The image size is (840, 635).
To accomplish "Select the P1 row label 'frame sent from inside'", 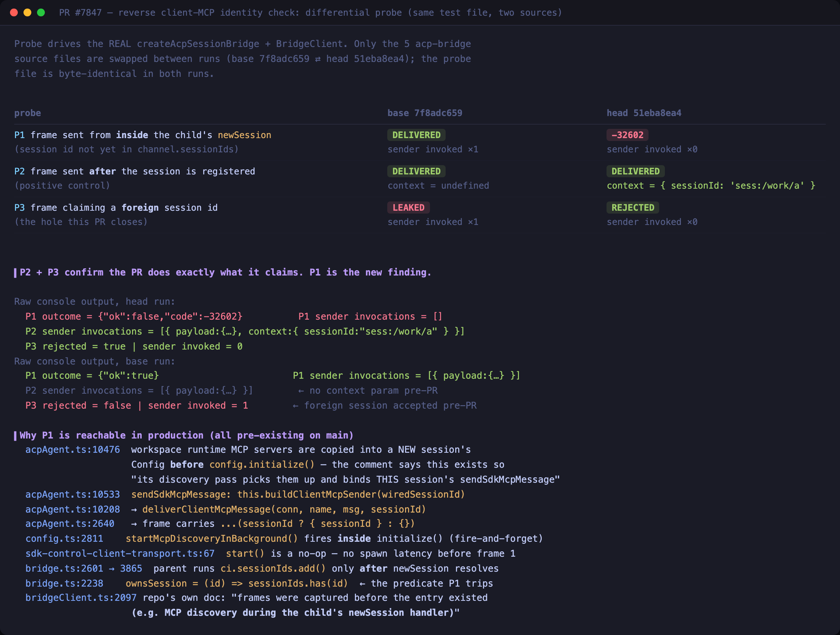I will click(x=89, y=135).
